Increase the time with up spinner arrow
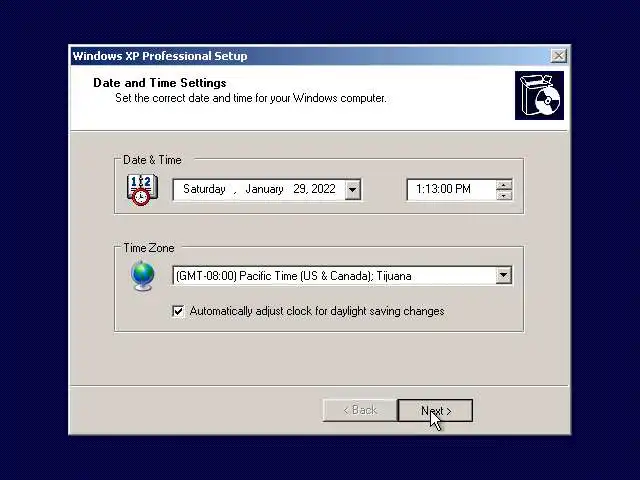 504,185
